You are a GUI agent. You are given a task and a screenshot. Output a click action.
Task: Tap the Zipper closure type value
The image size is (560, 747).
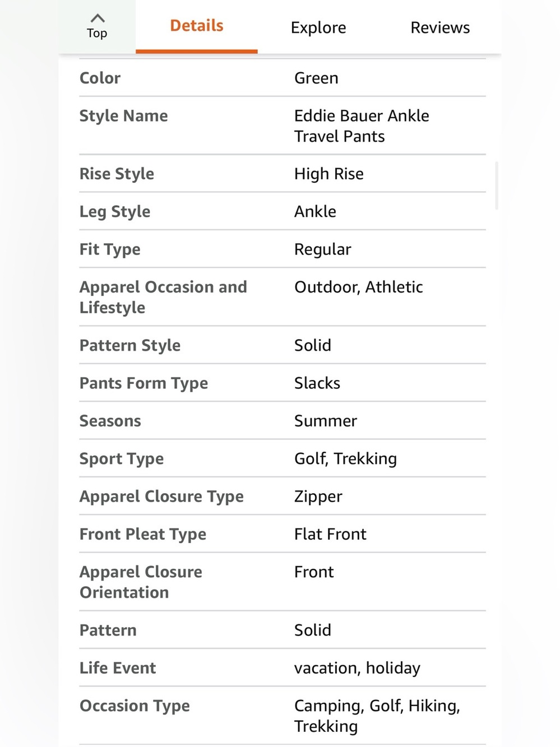318,497
